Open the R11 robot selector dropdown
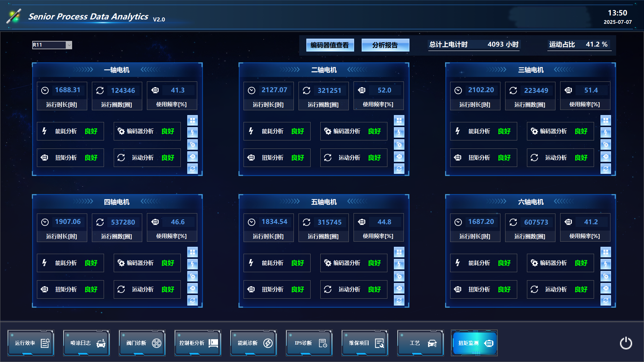Viewport: 644px width, 362px height. [x=69, y=45]
